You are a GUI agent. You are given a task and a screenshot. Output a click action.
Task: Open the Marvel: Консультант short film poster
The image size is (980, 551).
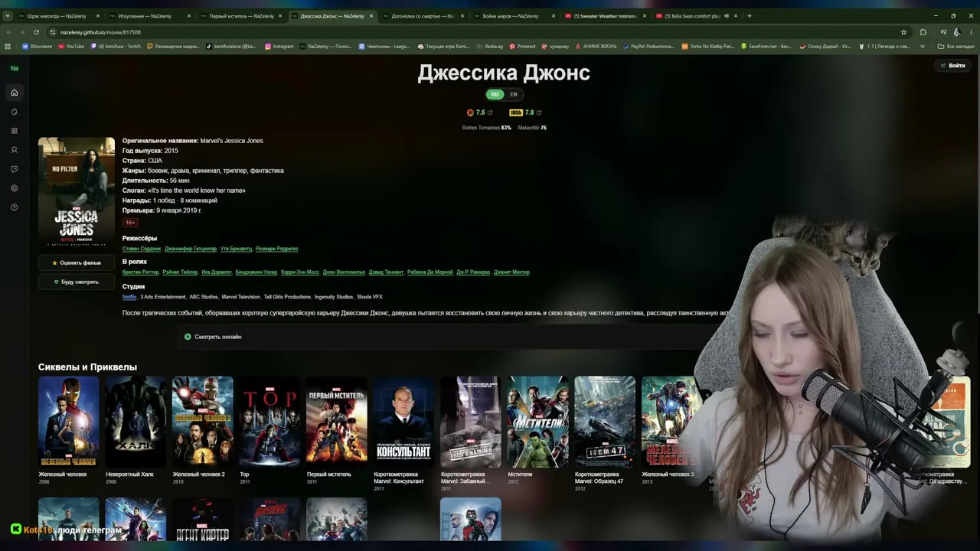[x=403, y=421]
